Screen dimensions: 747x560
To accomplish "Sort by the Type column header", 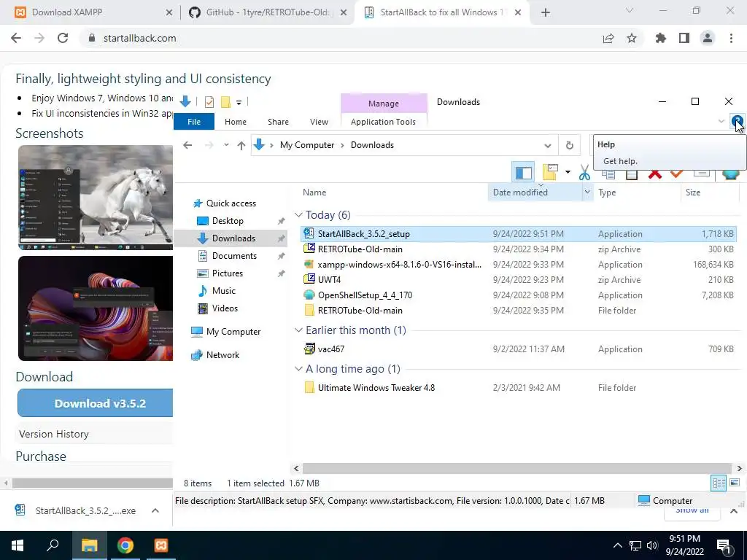I will [607, 192].
